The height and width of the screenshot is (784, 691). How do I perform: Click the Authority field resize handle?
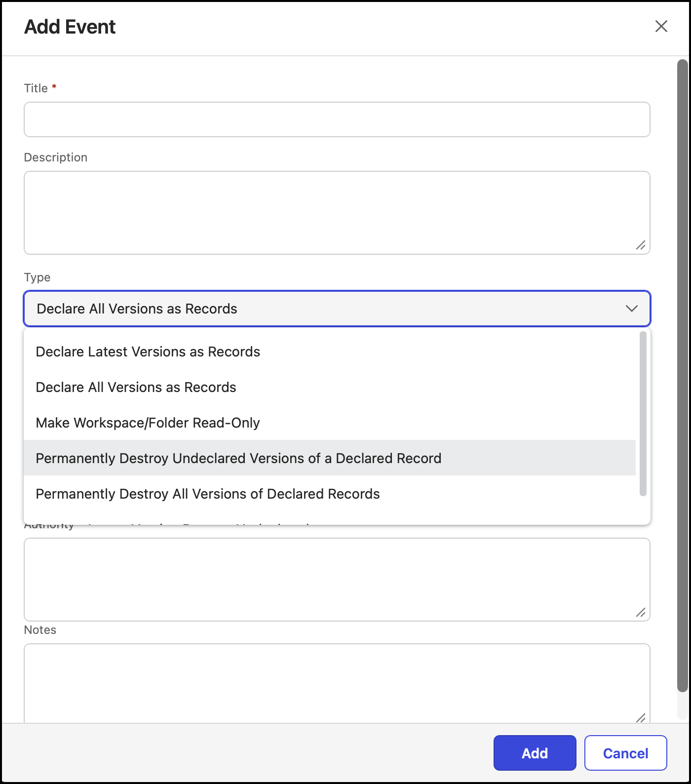coord(641,612)
